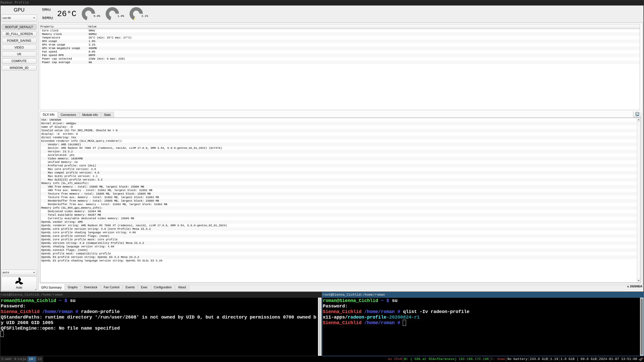Click the GPU usage gauge showing 1.0%
Image resolution: width=644 pixels, height=362 pixels.
[112, 14]
